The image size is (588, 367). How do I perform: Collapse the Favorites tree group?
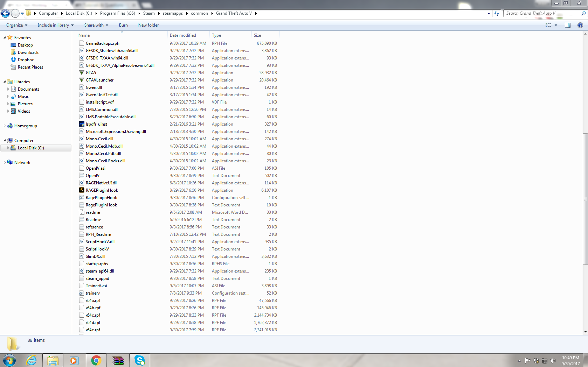pos(5,38)
